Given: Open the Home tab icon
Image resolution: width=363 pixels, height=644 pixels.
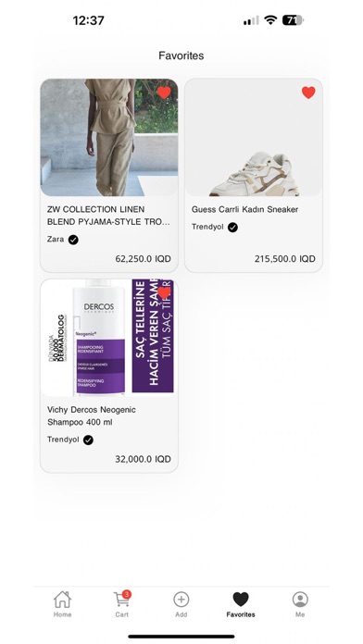Looking at the screenshot, I should (x=62, y=600).
